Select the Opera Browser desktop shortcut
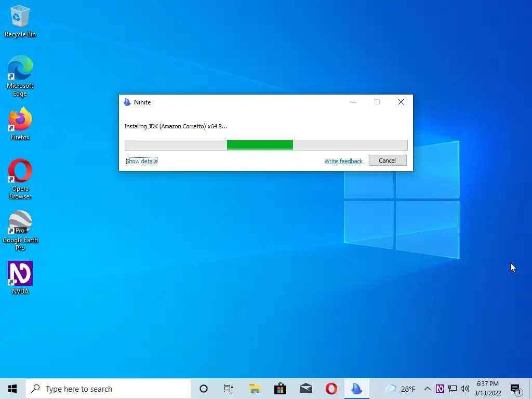This screenshot has height=399, width=532. coord(20,179)
